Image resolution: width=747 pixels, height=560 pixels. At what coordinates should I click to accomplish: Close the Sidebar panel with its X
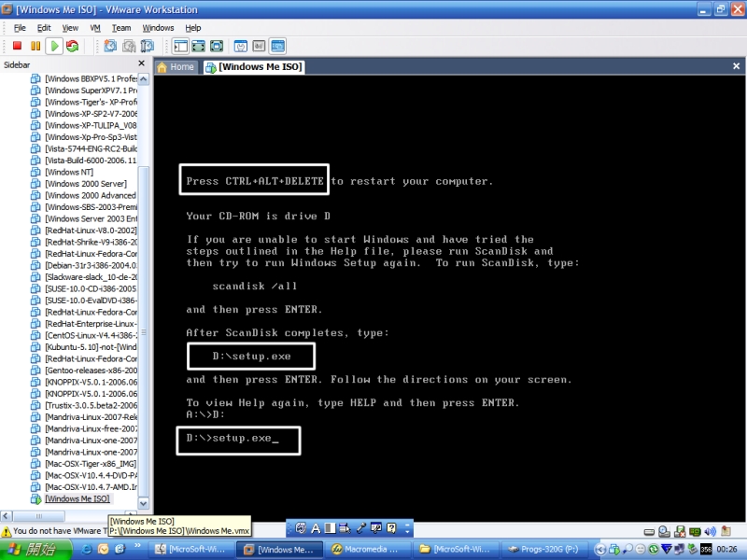coord(142,63)
